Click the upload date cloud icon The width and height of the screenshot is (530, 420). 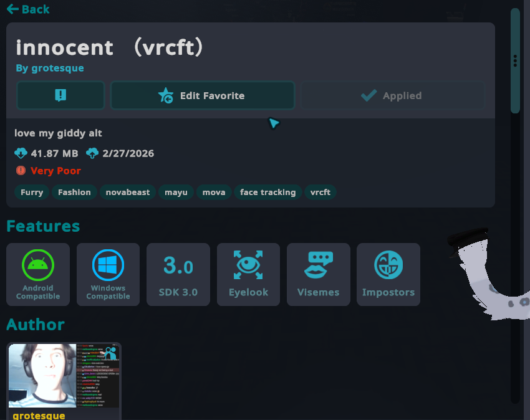coord(92,153)
